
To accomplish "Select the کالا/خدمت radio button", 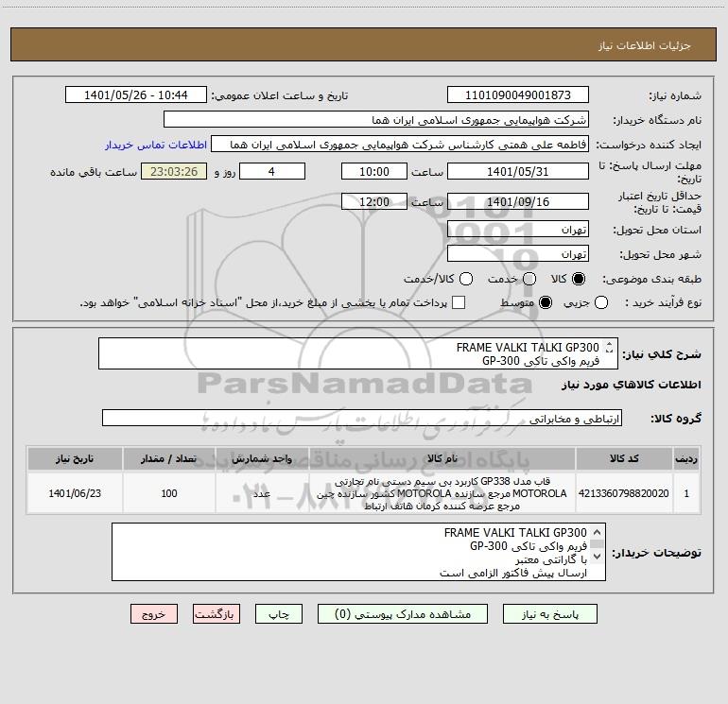I will coord(466,279).
